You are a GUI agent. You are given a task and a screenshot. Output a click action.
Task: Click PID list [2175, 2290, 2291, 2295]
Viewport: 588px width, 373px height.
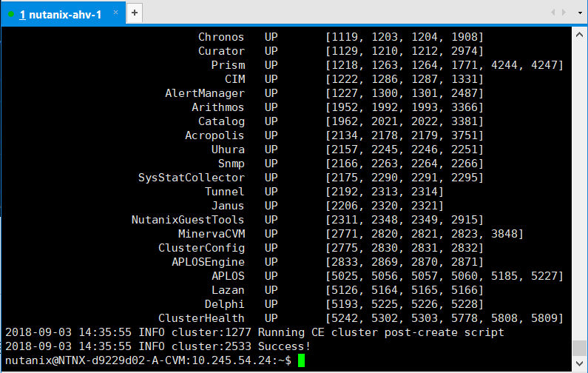tap(405, 178)
